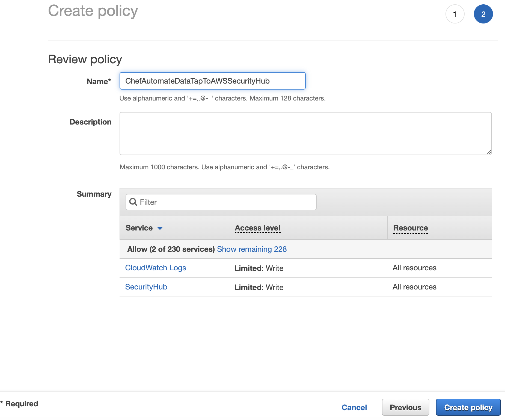Select Limited: Write in SecurityHub row
Image resolution: width=505 pixels, height=420 pixels.
click(x=259, y=287)
